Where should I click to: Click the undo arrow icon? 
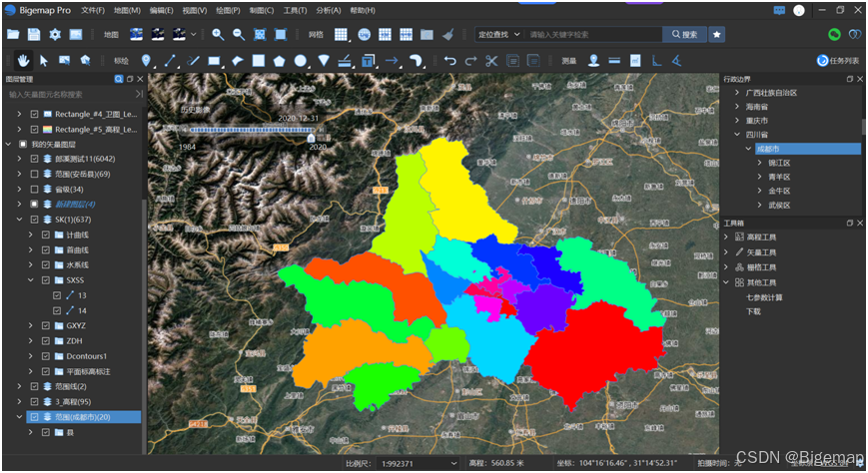point(450,60)
